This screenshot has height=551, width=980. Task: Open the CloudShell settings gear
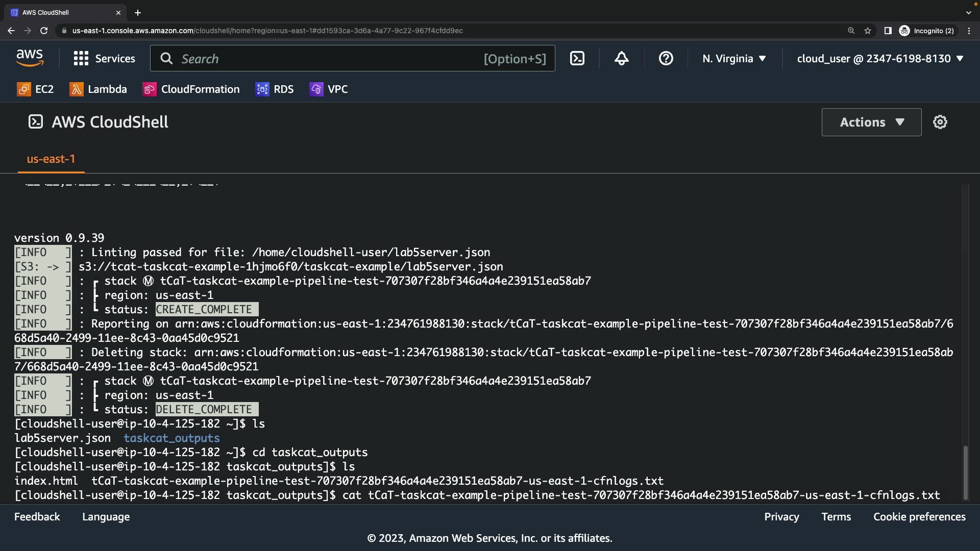pos(940,122)
